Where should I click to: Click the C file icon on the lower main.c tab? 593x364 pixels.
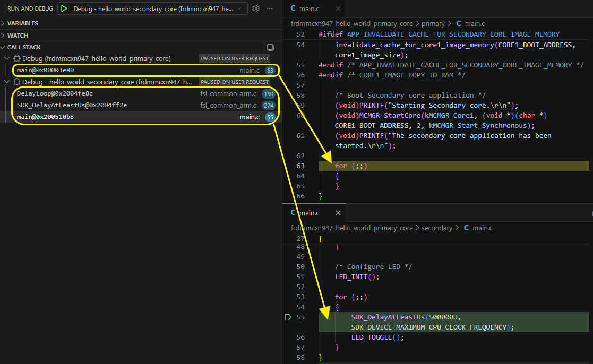[x=293, y=213]
